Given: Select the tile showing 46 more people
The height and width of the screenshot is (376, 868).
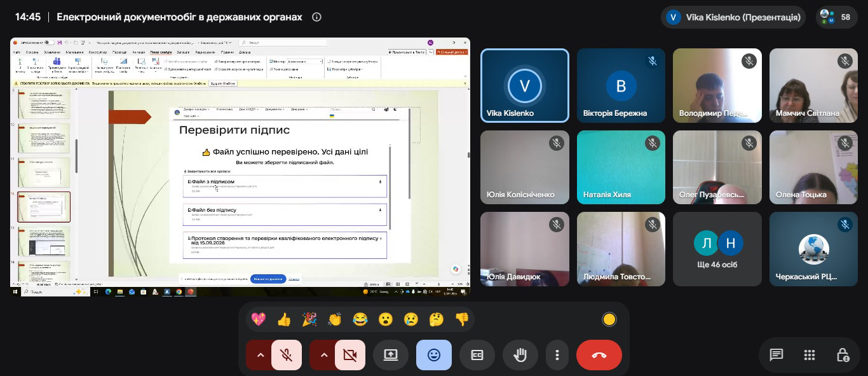Looking at the screenshot, I should (717, 249).
